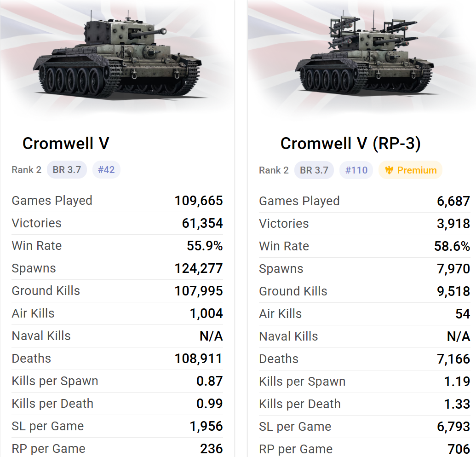Screen dimensions: 476x457
Task: Select the RP-3's BR 3.7 badge
Action: 314,170
